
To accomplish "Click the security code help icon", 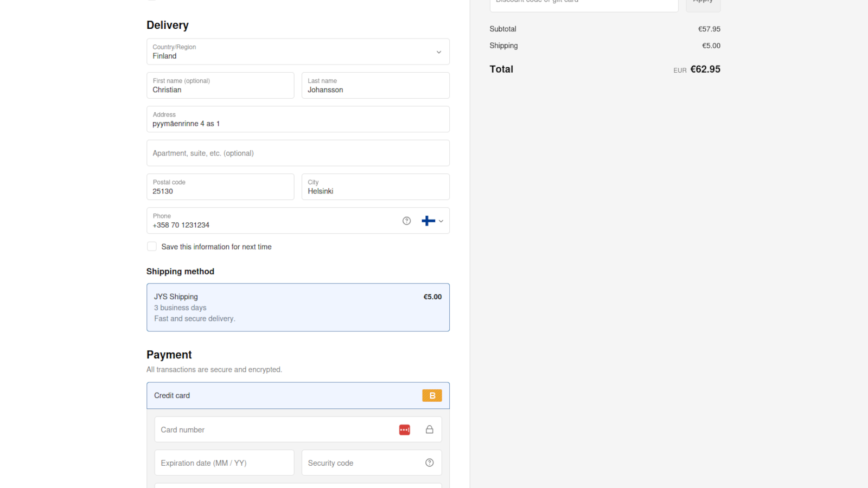I will click(x=429, y=463).
